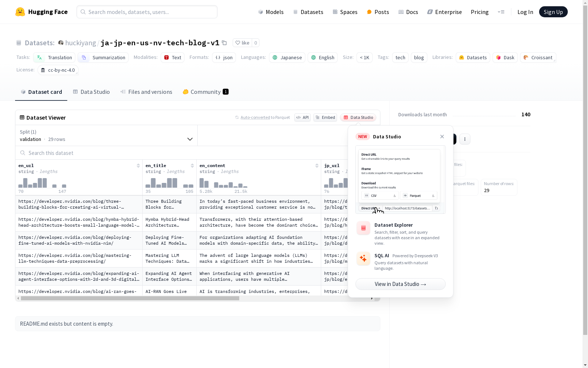The width and height of the screenshot is (588, 368).
Task: Click the Transformers attention-based content cell
Action: tap(259, 222)
